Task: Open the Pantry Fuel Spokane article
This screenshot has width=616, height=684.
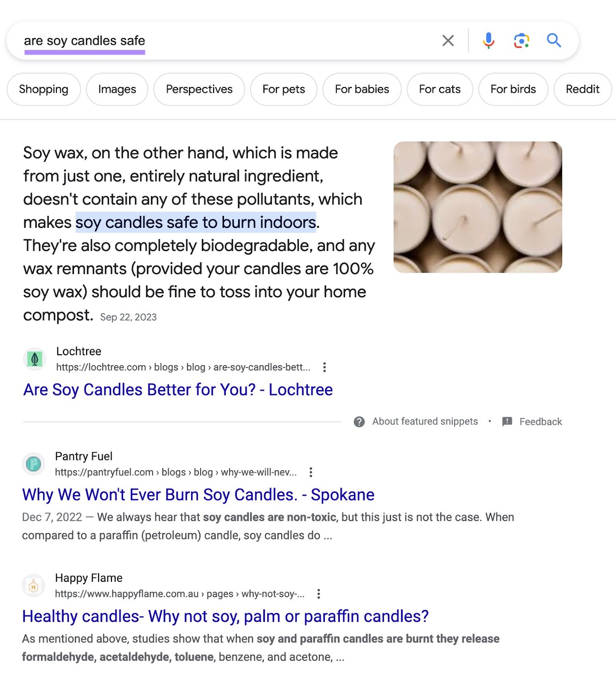Action: pyautogui.click(x=198, y=495)
